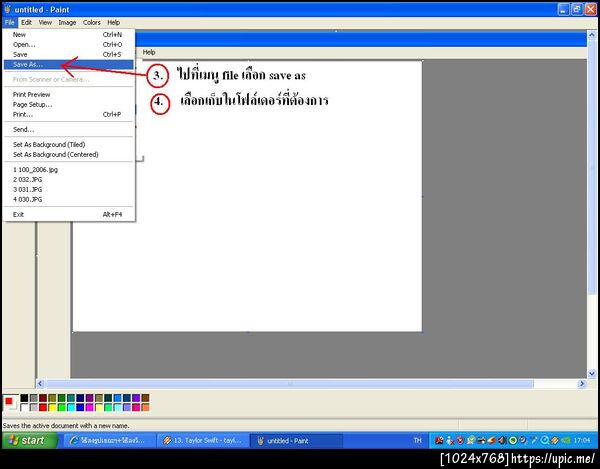The width and height of the screenshot is (600, 469).
Task: Pick the maroon dark red swatch
Action: (x=43, y=398)
